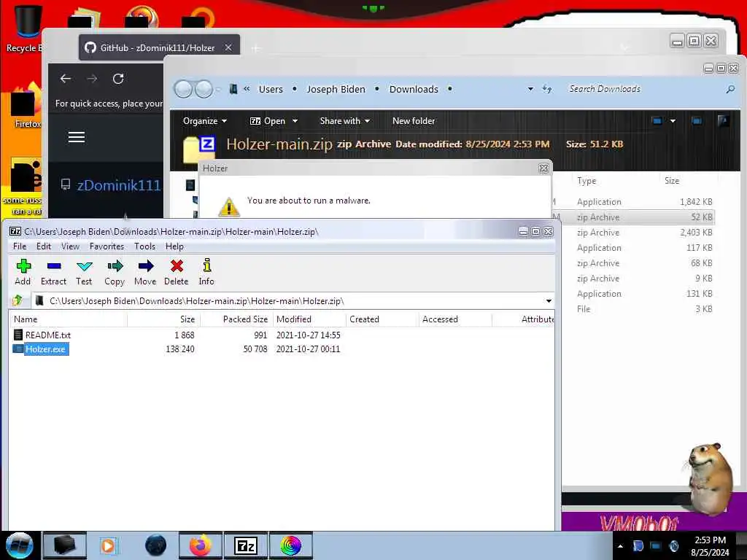Select the GitHub - zDominik111/Holzer browser tab
Screen dimensions: 747x560
pos(159,47)
